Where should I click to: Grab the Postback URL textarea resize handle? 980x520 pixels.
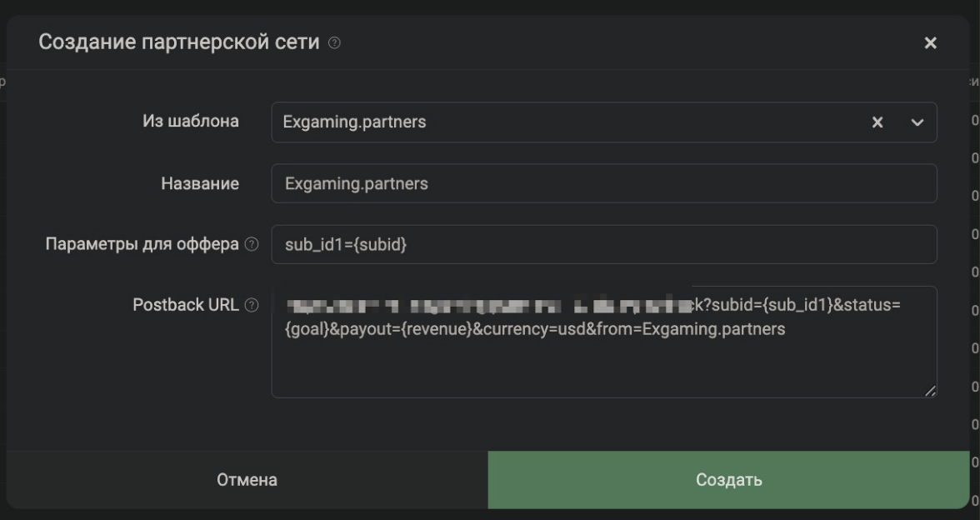[x=930, y=391]
